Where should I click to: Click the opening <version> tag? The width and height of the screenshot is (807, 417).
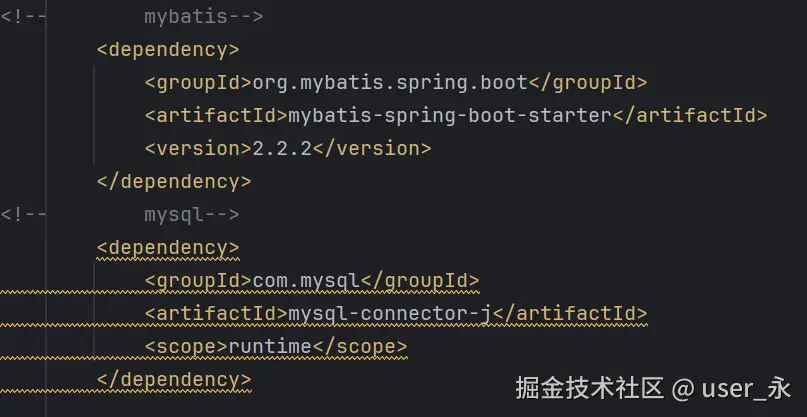tap(197, 149)
